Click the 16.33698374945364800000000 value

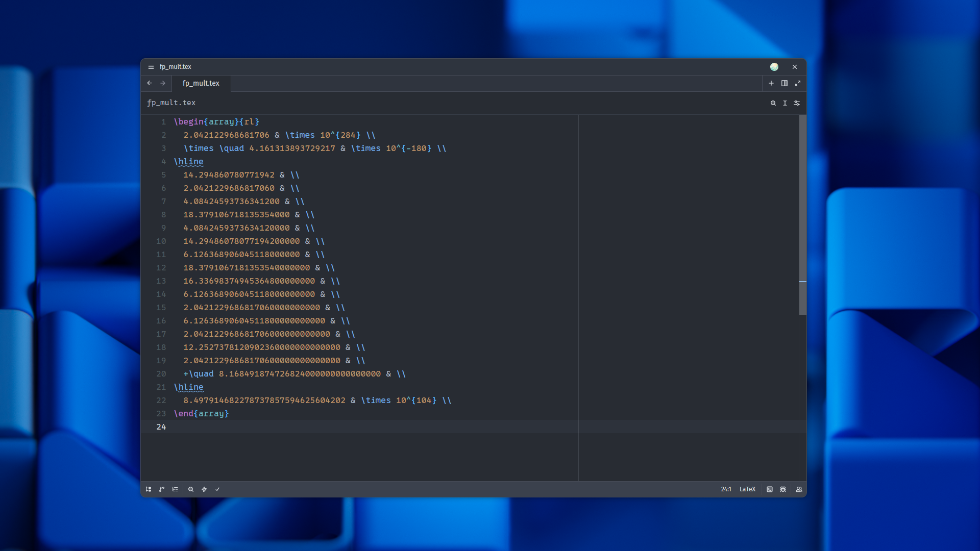tap(249, 281)
